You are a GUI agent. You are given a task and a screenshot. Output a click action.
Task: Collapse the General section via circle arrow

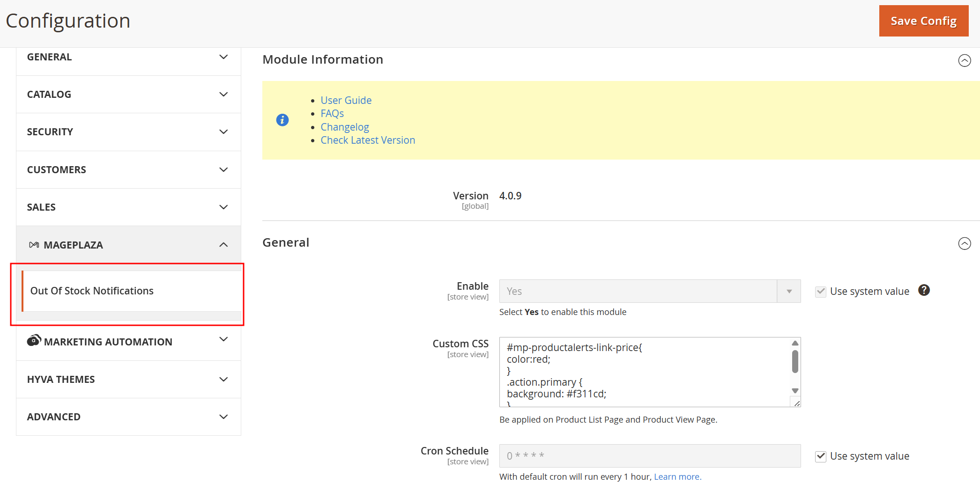pyautogui.click(x=964, y=243)
